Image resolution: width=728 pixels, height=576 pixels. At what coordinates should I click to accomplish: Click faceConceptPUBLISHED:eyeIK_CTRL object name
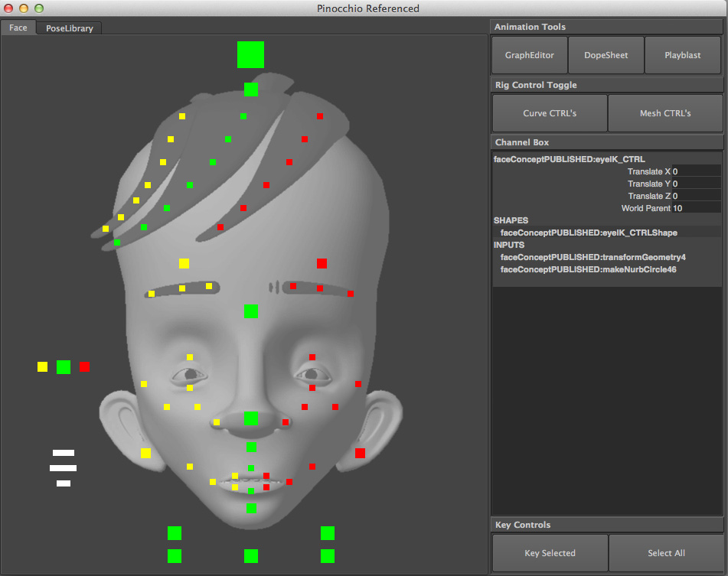[x=570, y=159]
